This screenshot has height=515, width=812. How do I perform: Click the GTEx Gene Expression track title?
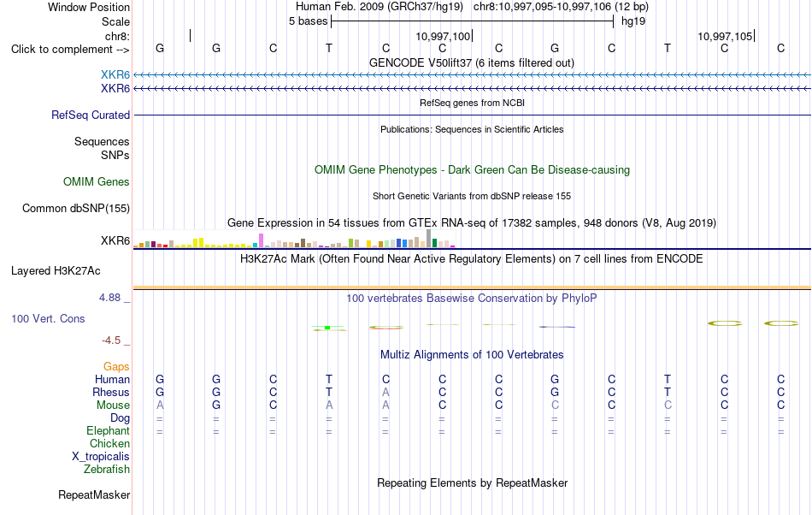click(472, 222)
